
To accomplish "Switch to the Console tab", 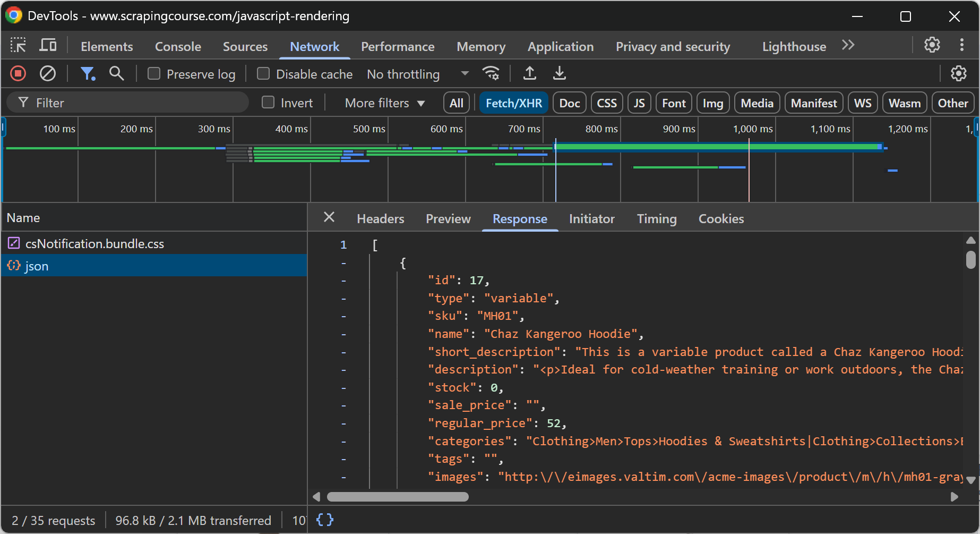I will [178, 47].
